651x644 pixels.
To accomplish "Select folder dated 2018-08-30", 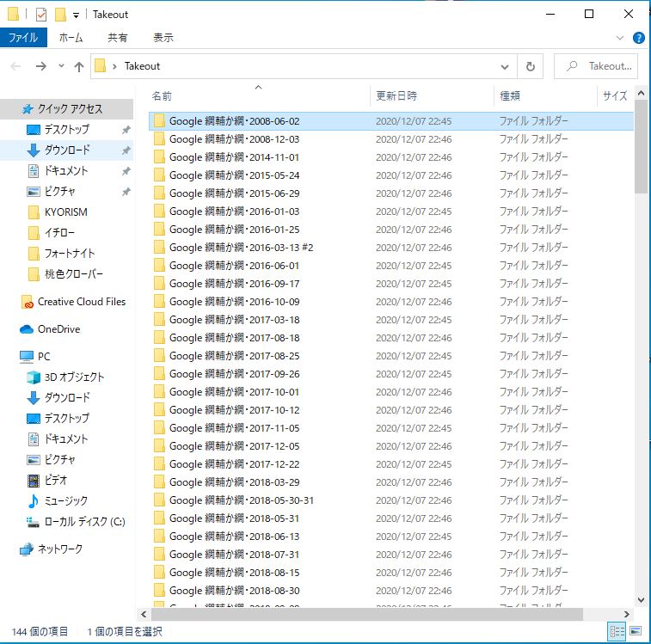I will point(390,591).
